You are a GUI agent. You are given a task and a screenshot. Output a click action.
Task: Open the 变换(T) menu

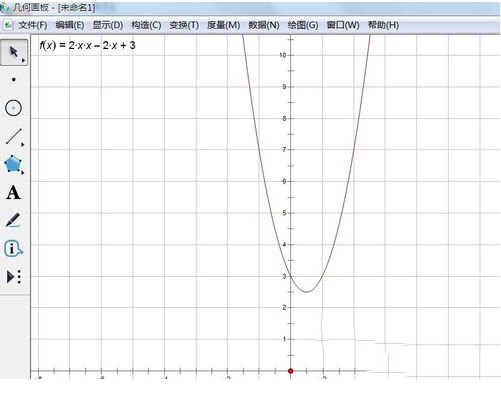pos(184,25)
